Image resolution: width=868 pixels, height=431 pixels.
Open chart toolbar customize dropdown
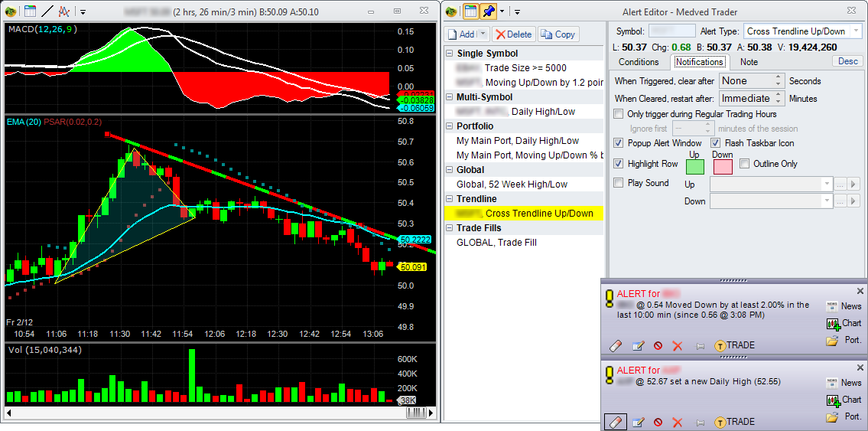pos(83,11)
